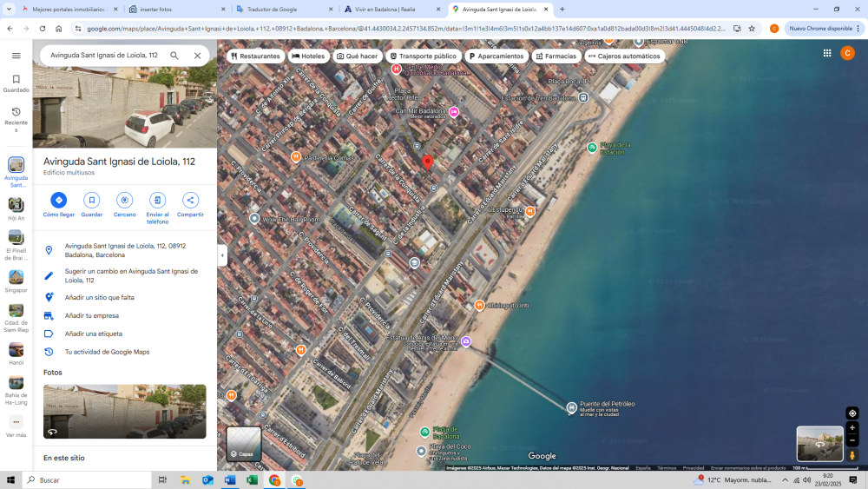868x489 pixels.
Task: Open the Street View preview thumbnail
Action: click(x=820, y=444)
